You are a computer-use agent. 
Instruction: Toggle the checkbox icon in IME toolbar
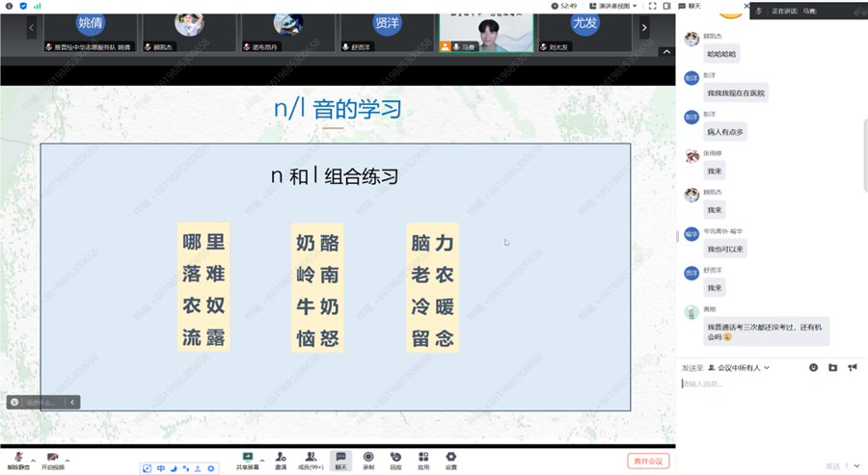147,468
